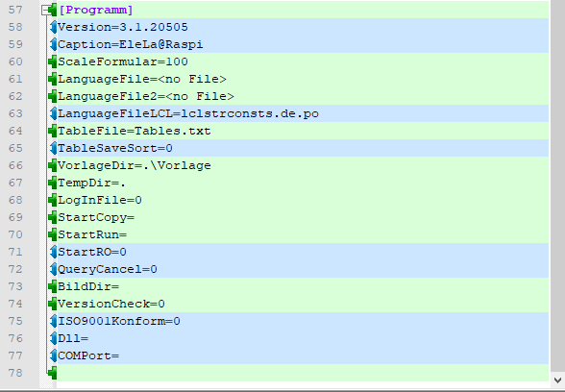Place cursor in Caption=EleLa@Raspi text
This screenshot has width=565, height=392.
tap(131, 44)
